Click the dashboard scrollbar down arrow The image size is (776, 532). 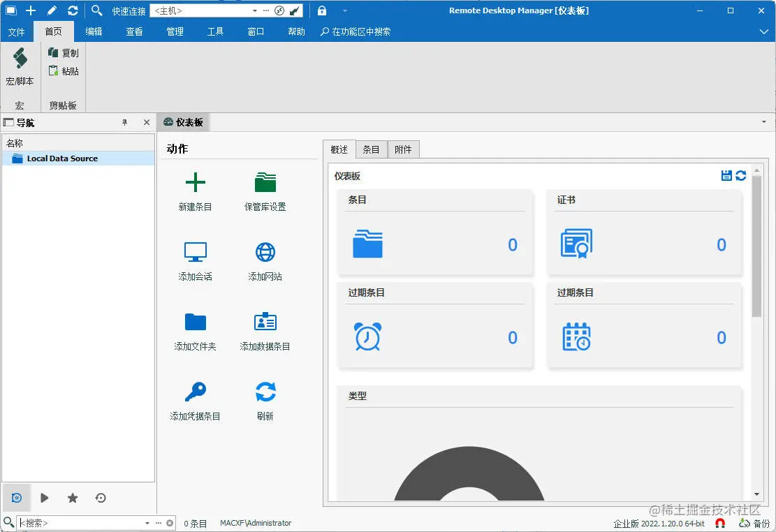[x=756, y=494]
